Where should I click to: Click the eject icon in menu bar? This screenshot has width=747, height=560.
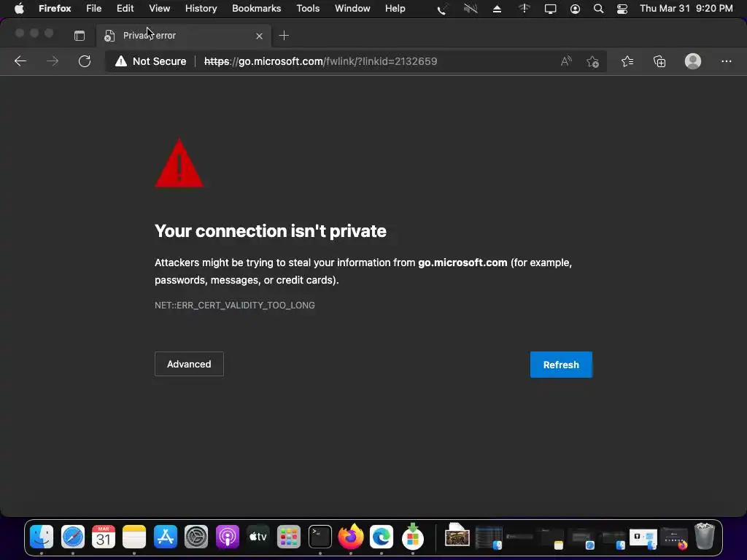pos(497,9)
